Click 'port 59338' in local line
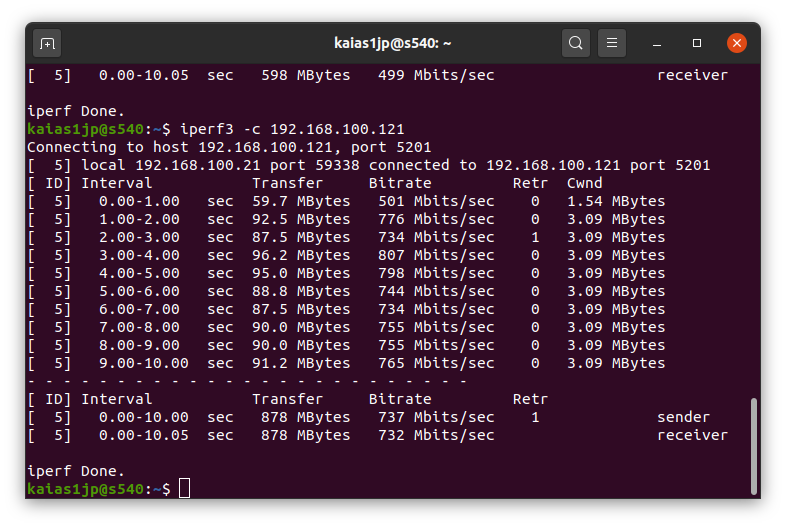The image size is (786, 527). (x=315, y=165)
